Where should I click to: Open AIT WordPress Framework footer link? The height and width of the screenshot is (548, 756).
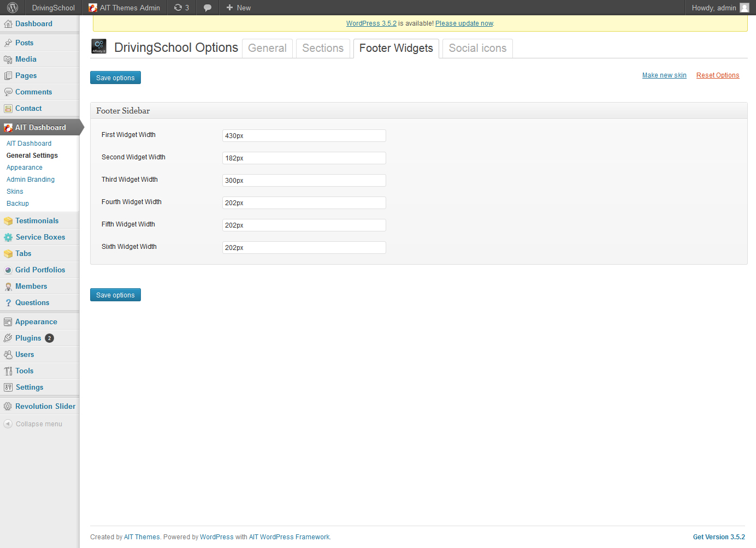[x=289, y=537]
